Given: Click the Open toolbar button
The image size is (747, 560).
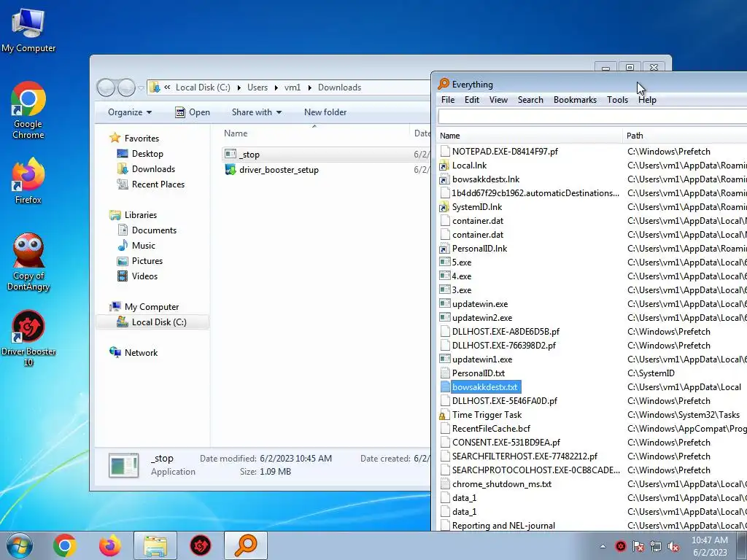Looking at the screenshot, I should pyautogui.click(x=193, y=112).
